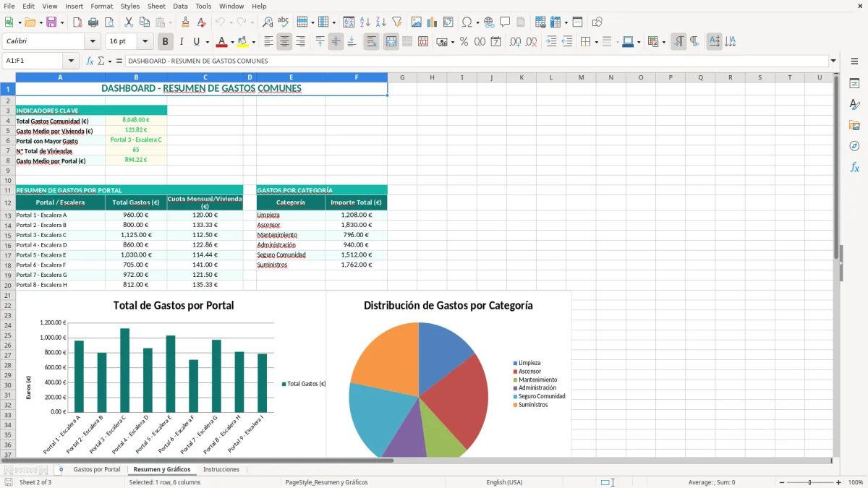This screenshot has width=868, height=488.
Task: Click the Print icon
Action: [x=93, y=22]
